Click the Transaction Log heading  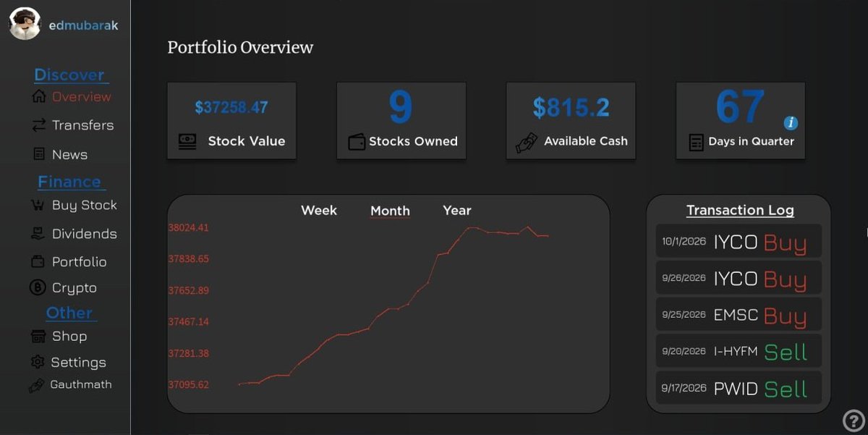click(x=740, y=210)
